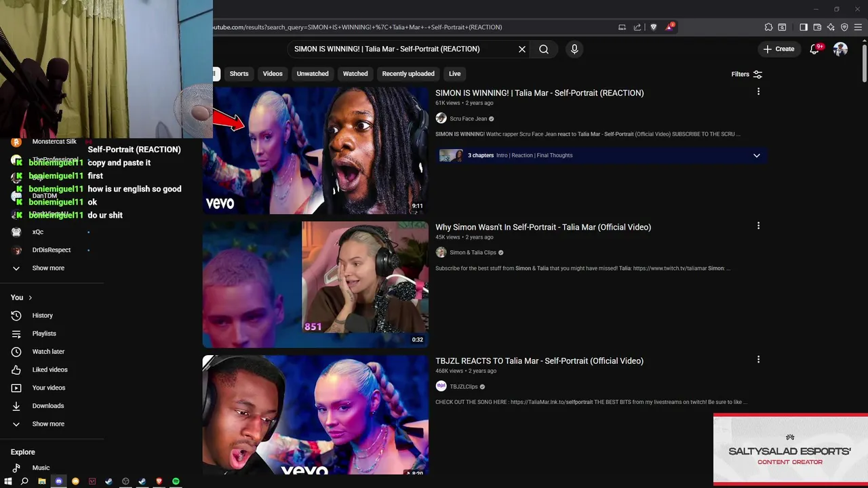Select the Shorts filter chip
Screen dimensions: 868x488
click(239, 74)
